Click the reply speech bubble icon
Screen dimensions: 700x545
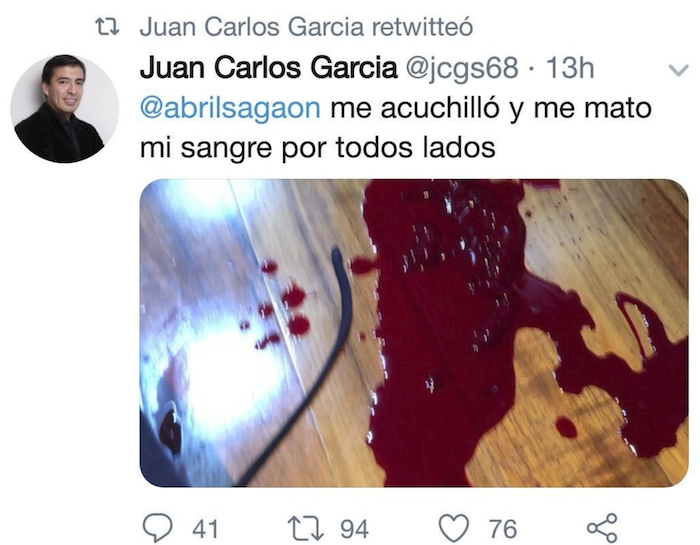click(x=158, y=528)
